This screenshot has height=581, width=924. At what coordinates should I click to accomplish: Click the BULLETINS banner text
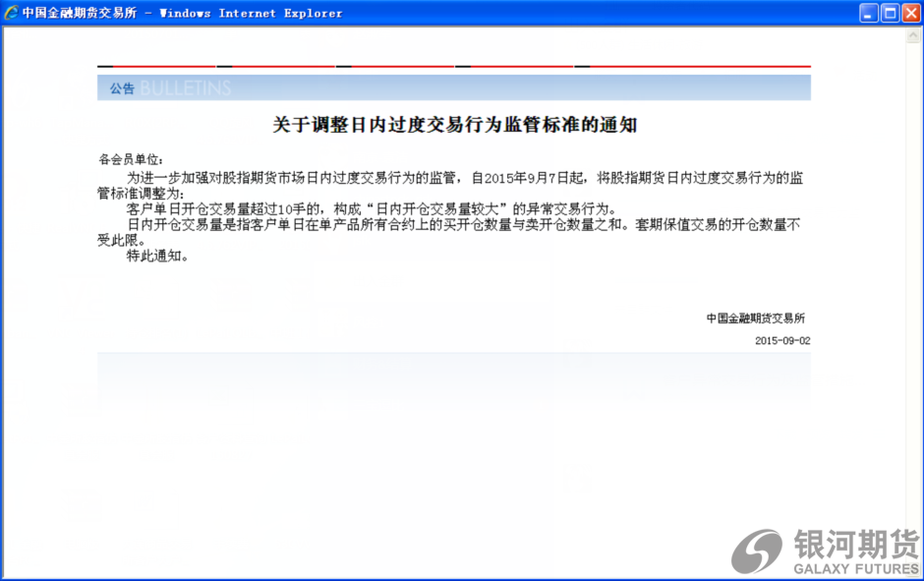pos(186,88)
